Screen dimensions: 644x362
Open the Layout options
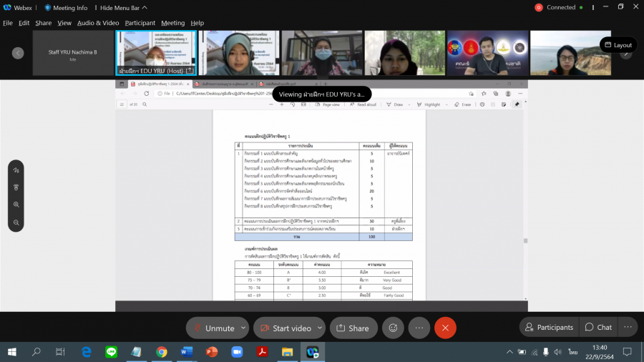618,44
